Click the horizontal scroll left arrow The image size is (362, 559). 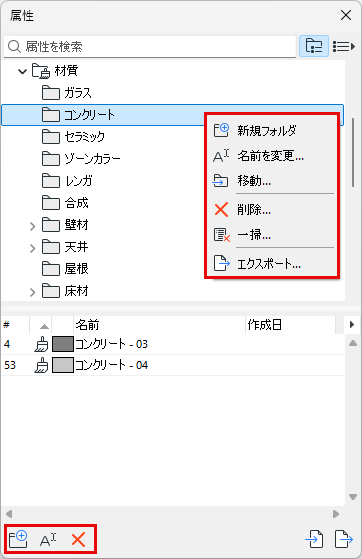(x=9, y=514)
